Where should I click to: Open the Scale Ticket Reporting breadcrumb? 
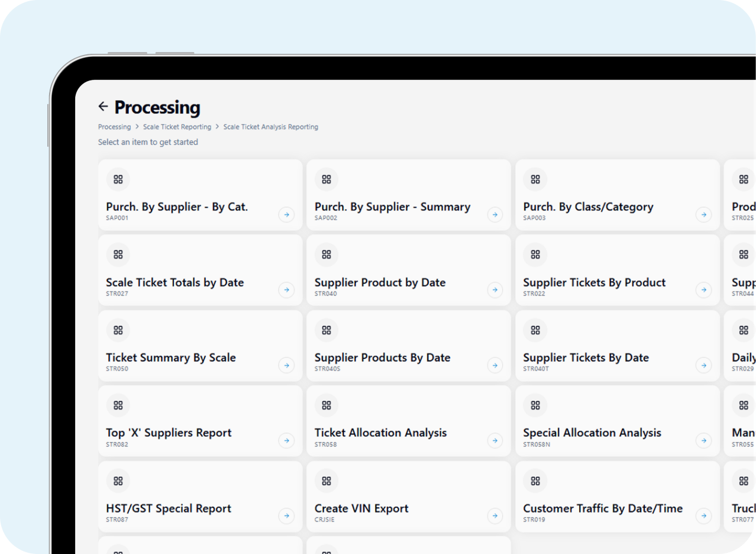177,127
